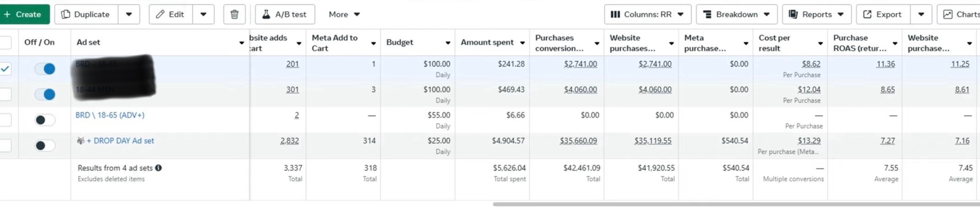Turn on the DROP DAY Ad set toggle
The width and height of the screenshot is (980, 207).
coord(45,146)
